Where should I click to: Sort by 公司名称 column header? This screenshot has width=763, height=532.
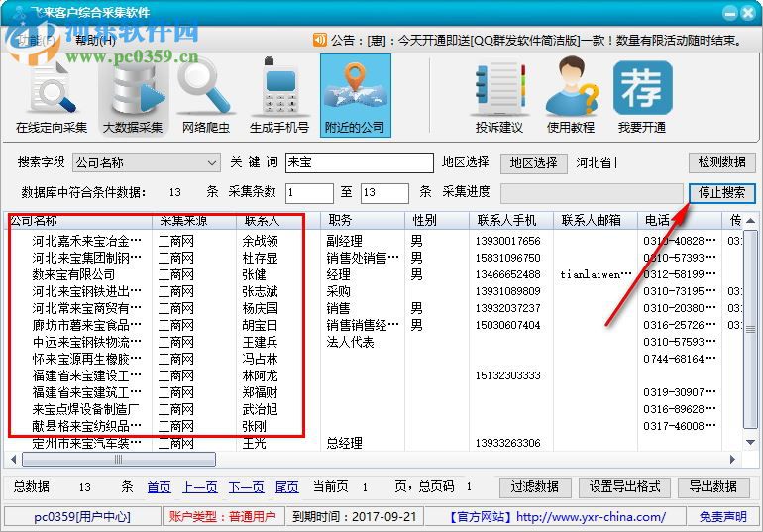[79, 220]
